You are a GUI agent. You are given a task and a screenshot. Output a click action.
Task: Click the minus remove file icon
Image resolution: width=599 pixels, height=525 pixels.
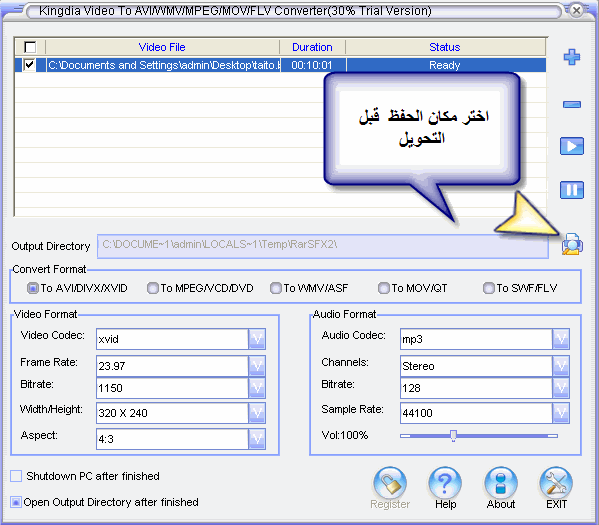(x=571, y=104)
